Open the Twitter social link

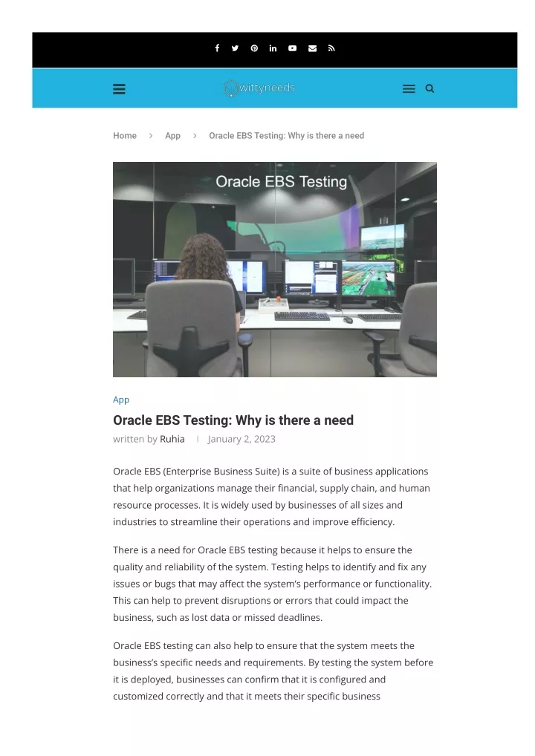point(235,48)
